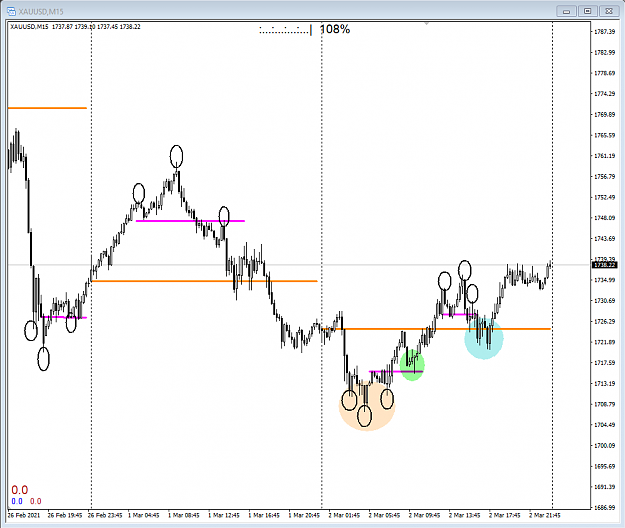Click the XAUUSD,M15 title bar text
This screenshot has width=625, height=528.
(x=41, y=12)
